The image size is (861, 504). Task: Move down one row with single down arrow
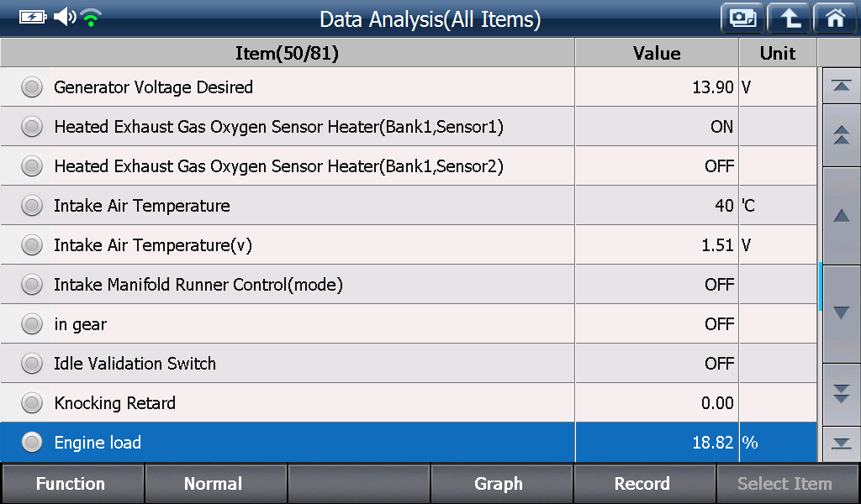(841, 313)
